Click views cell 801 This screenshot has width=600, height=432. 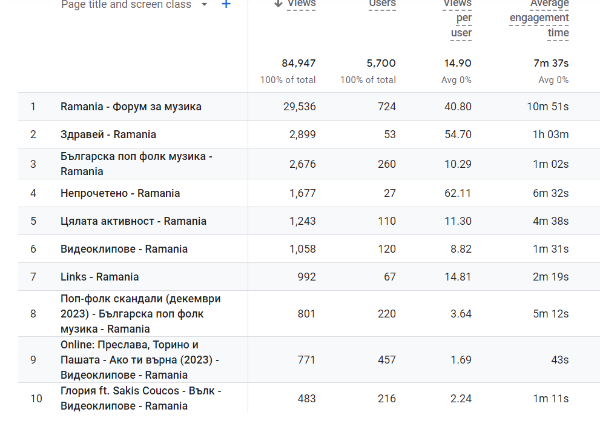pyautogui.click(x=307, y=314)
